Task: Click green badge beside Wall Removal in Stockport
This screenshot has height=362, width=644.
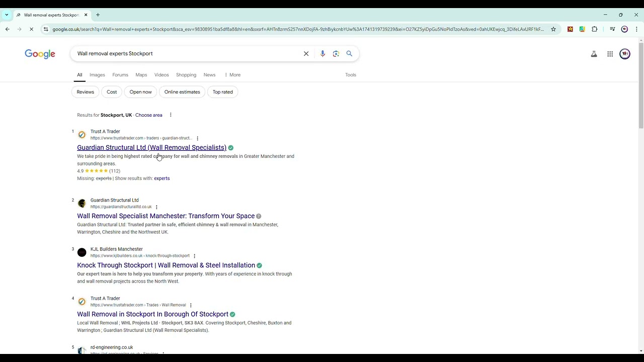Action: coord(232,314)
